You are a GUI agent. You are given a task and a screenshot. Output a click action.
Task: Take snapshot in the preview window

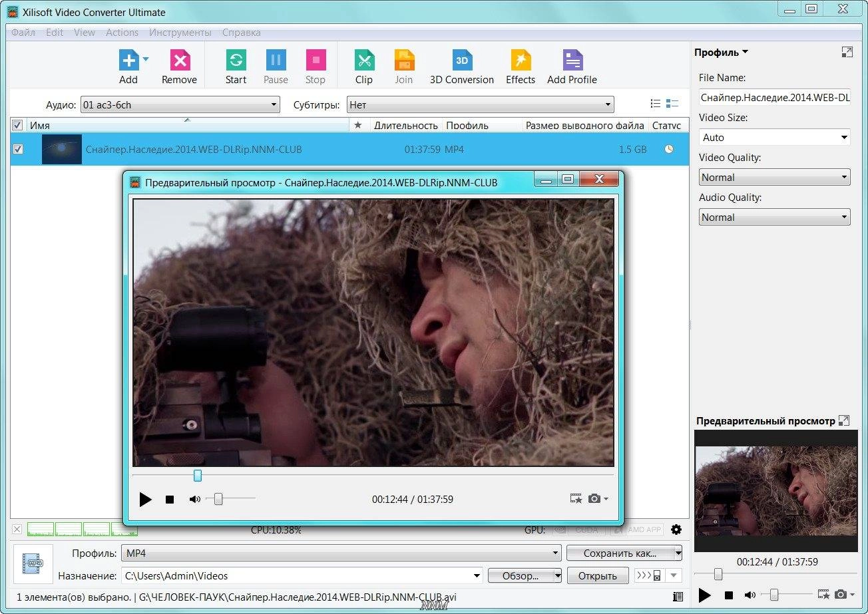point(594,499)
